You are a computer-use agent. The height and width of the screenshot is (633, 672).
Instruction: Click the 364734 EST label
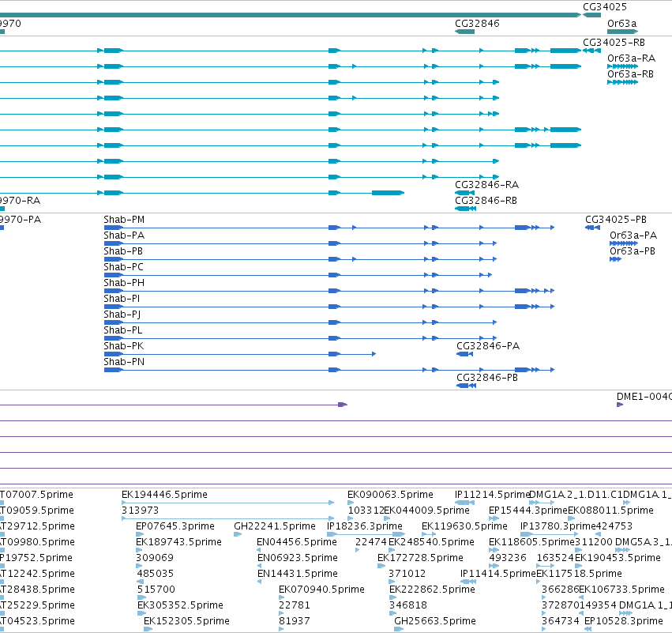pyautogui.click(x=560, y=621)
